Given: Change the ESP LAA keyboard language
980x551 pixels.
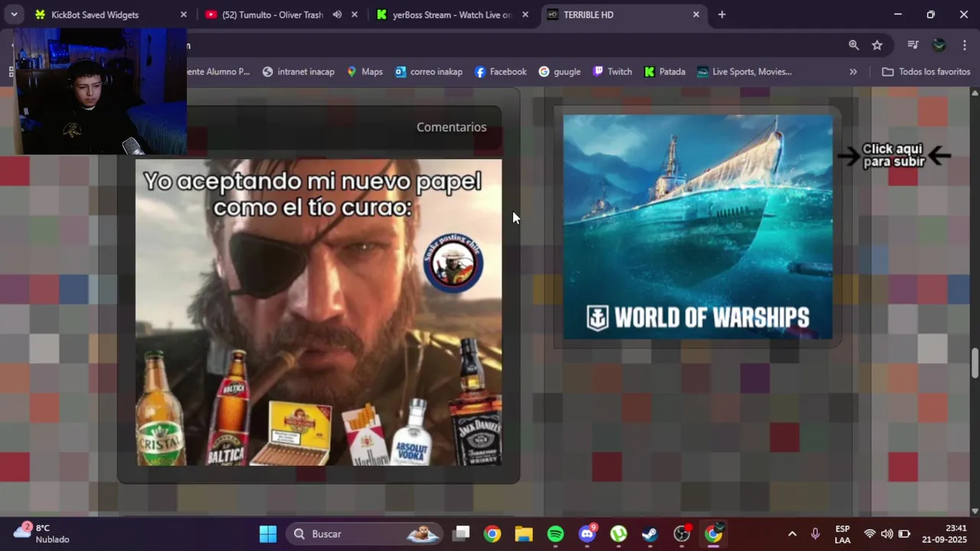Looking at the screenshot, I should click(x=842, y=534).
